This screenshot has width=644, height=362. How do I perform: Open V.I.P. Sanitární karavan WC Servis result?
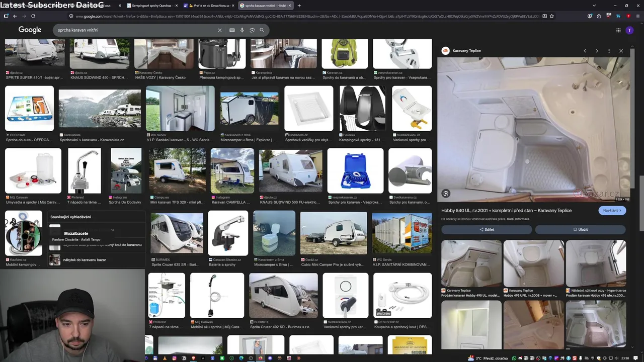[x=180, y=114]
